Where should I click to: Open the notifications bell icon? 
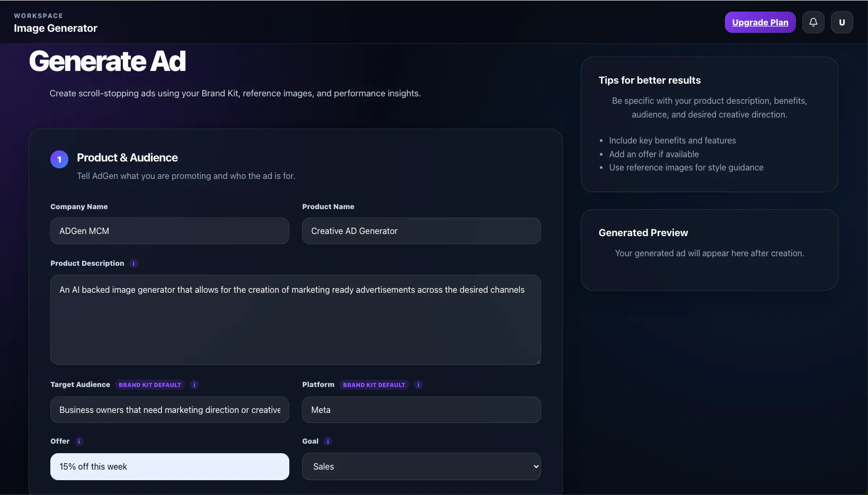(x=813, y=22)
